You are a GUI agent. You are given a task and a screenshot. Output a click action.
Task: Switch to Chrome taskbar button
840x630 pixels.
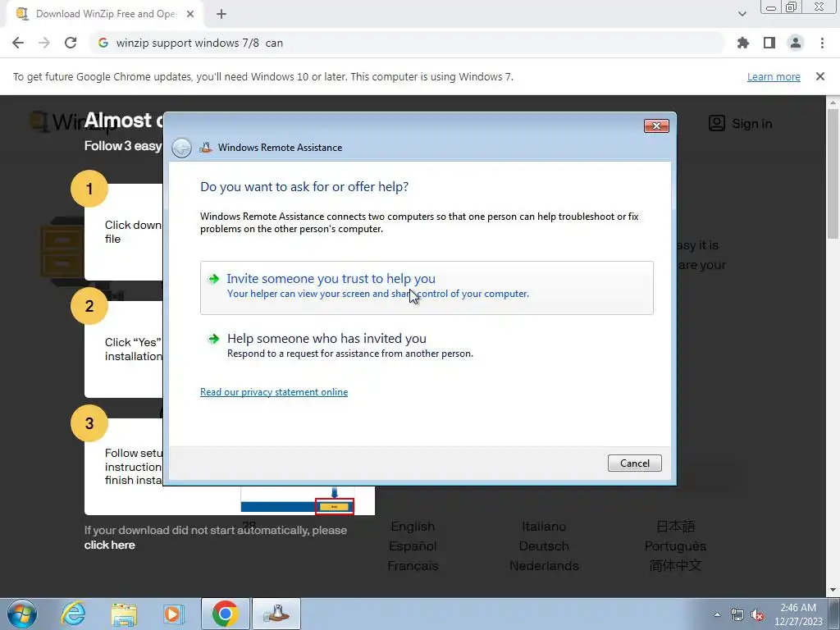point(225,614)
